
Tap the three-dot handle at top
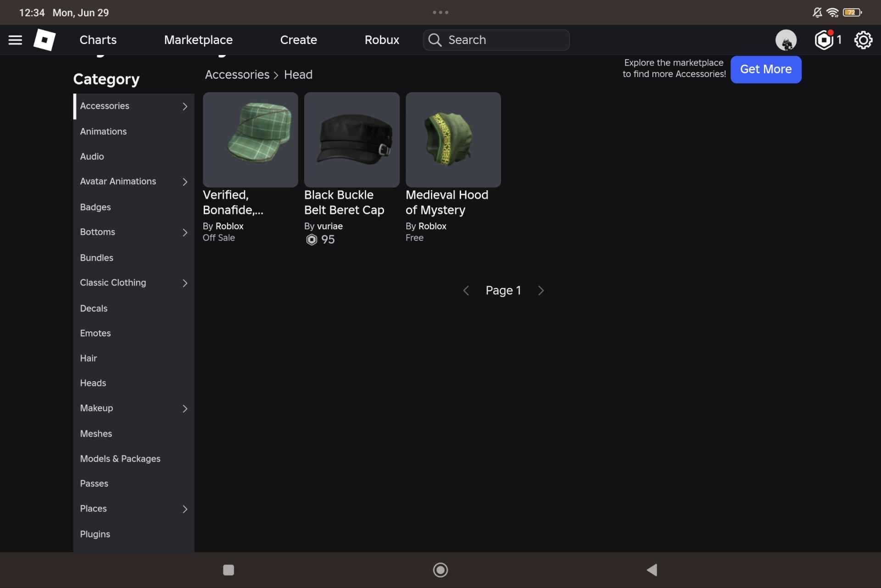click(x=440, y=12)
